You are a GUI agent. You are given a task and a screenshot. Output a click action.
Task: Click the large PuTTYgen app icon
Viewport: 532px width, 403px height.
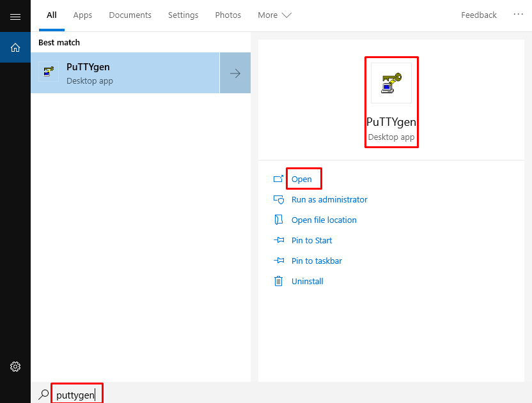tap(391, 83)
